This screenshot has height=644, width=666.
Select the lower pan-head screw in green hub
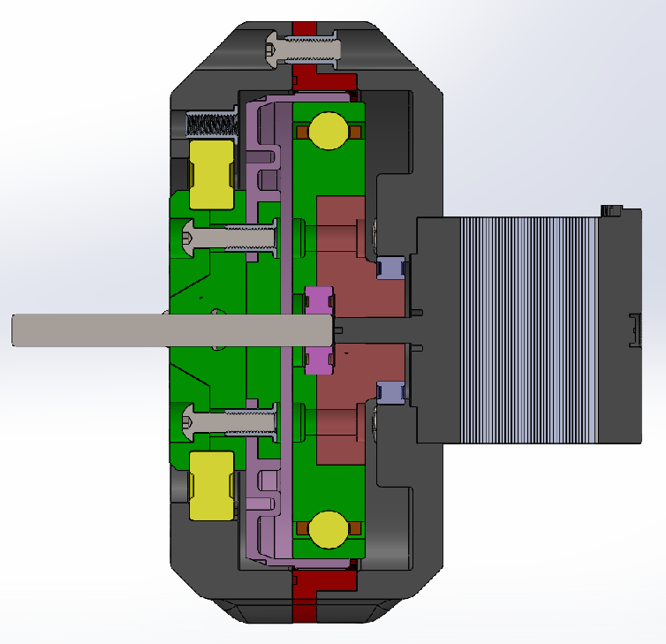pyautogui.click(x=230, y=422)
